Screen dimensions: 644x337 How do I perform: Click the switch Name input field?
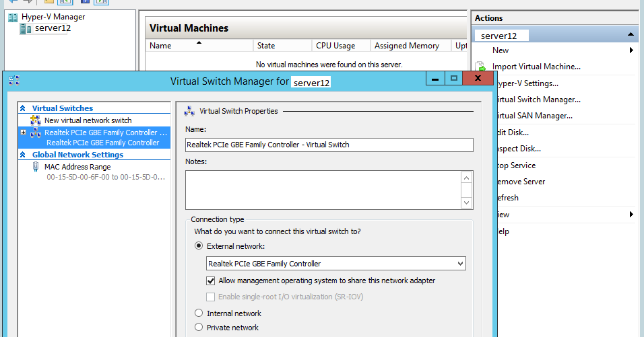[x=329, y=145]
